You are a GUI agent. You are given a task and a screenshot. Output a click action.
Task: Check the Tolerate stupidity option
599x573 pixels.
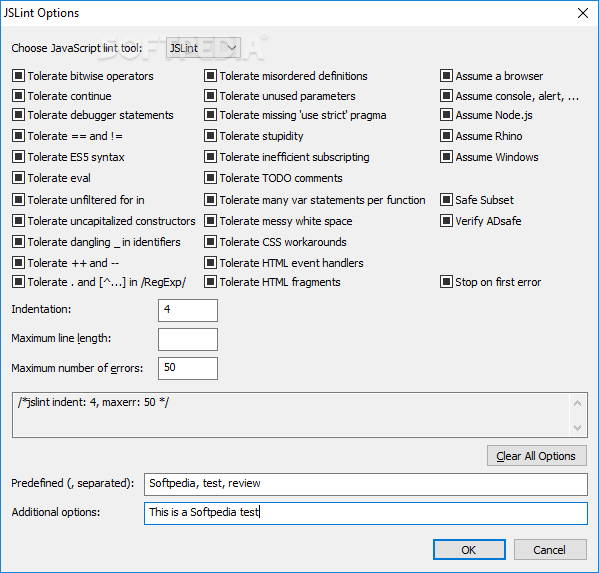pos(210,136)
